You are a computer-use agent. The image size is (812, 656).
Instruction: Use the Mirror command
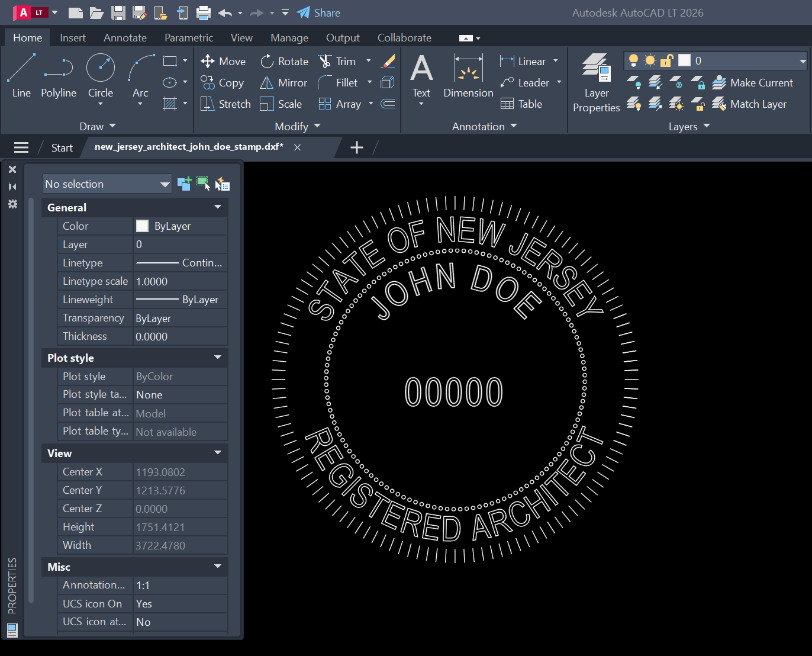click(x=283, y=82)
